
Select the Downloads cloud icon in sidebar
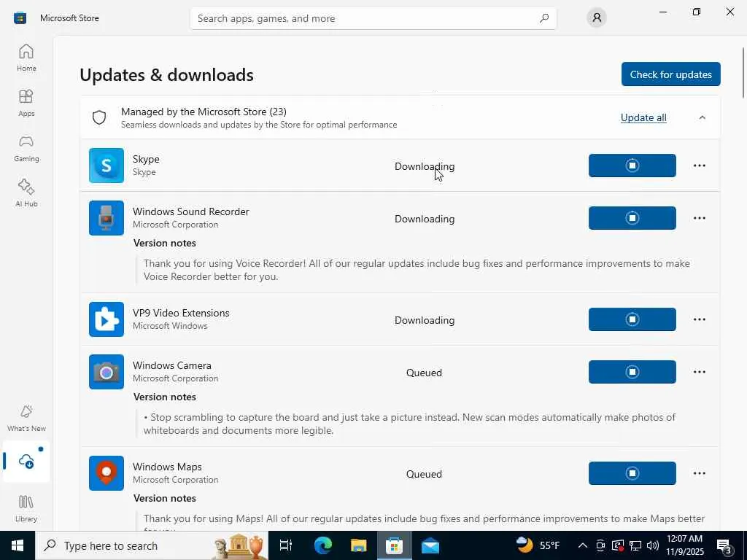click(x=26, y=461)
